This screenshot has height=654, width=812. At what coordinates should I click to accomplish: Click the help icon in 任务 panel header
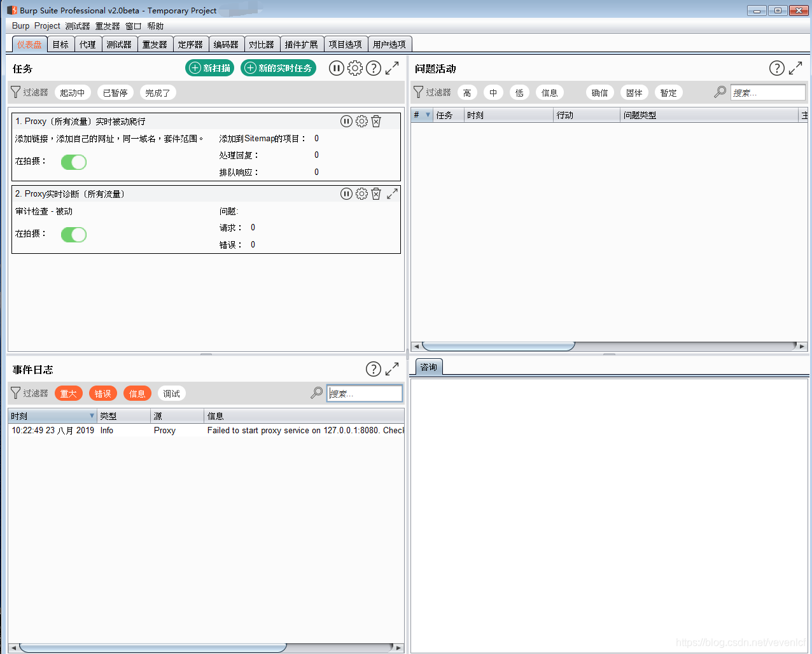coord(374,68)
